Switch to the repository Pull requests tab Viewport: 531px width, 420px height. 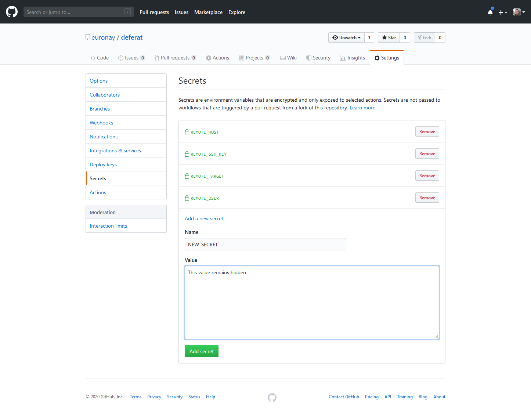click(x=176, y=58)
